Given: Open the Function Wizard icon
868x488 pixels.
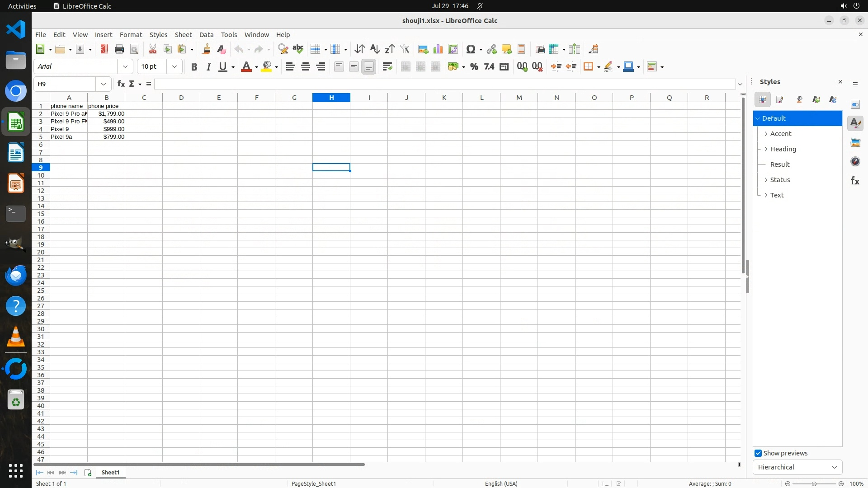Looking at the screenshot, I should coord(121,84).
